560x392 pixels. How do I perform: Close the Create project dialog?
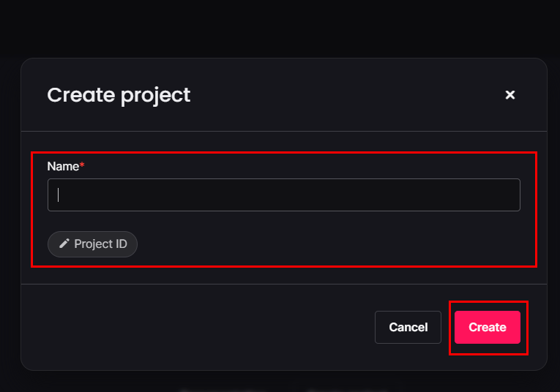(510, 95)
